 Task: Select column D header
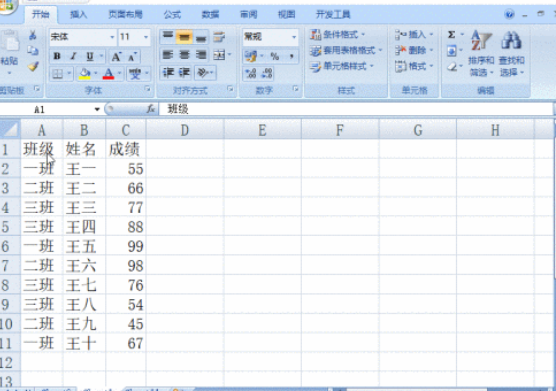pos(185,130)
